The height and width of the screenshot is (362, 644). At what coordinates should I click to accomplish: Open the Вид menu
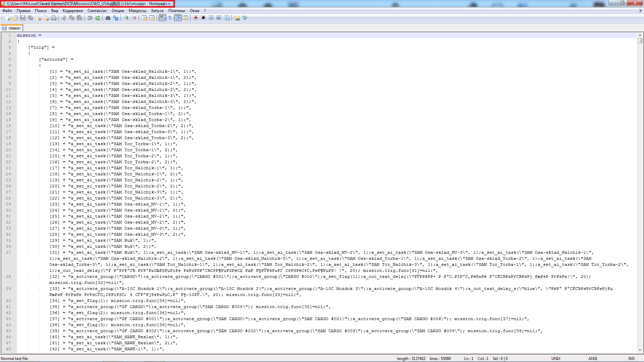(55, 11)
